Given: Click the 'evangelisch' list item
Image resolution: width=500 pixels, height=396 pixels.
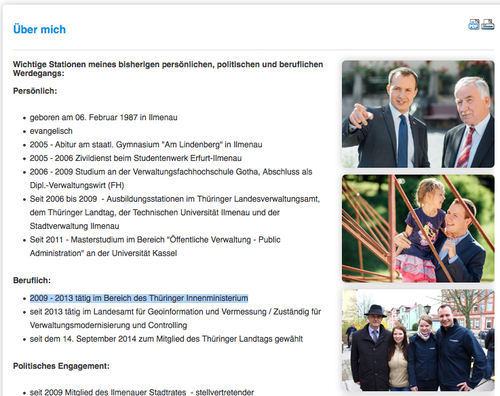Looking at the screenshot, I should pyautogui.click(x=51, y=131).
